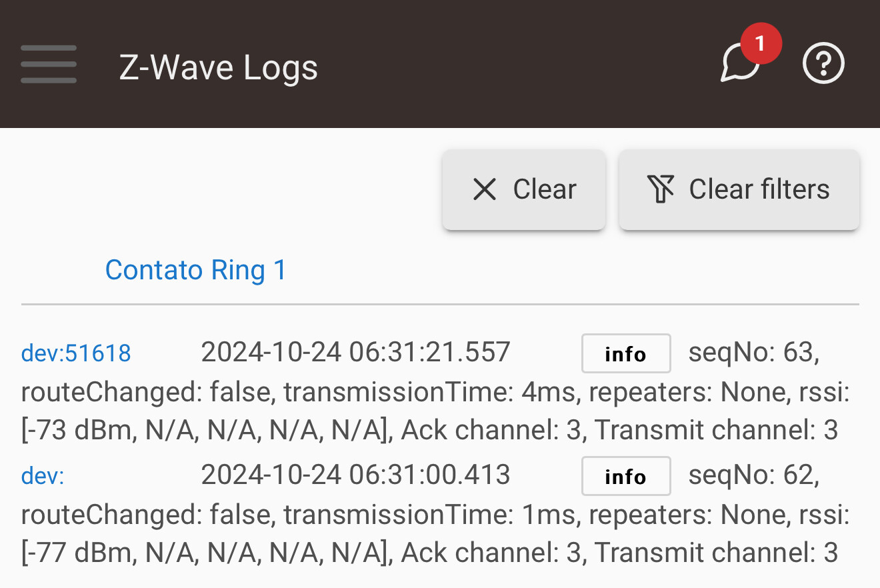Viewport: 880px width, 588px height.
Task: Click the Clear filters button label
Action: (759, 189)
